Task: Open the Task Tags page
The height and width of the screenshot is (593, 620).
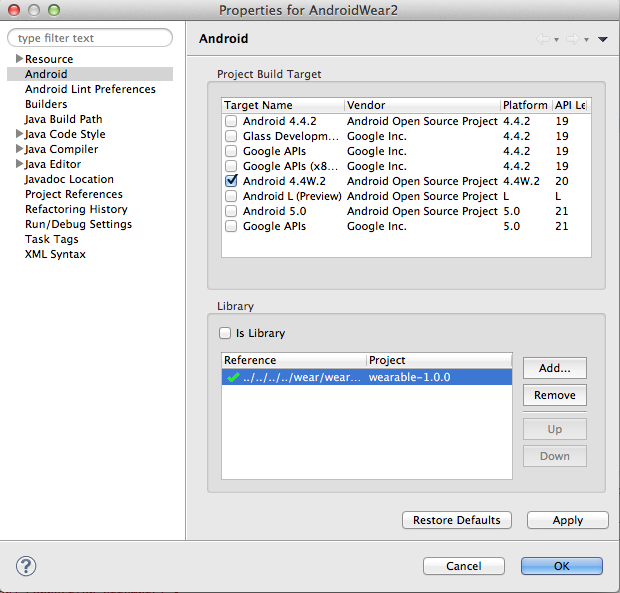Action: pos(51,239)
